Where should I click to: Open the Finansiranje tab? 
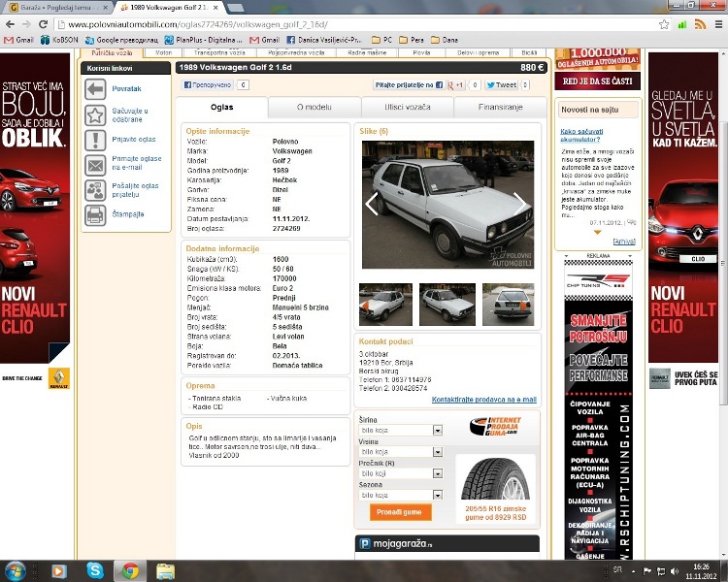500,107
